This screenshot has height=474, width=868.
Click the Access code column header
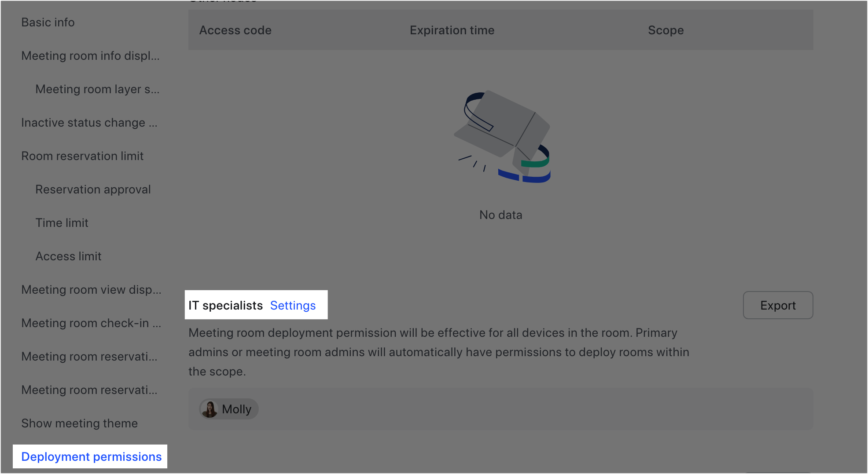(235, 30)
